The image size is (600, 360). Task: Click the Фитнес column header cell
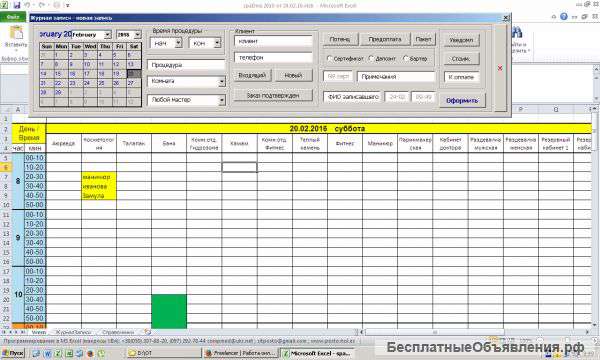[x=345, y=143]
